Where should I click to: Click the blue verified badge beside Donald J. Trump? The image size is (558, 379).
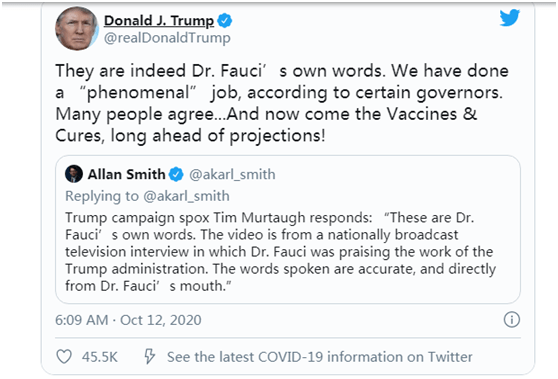[225, 21]
